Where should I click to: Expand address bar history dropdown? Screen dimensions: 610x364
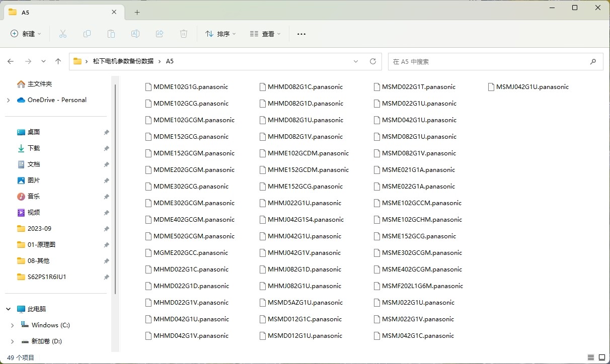coord(356,61)
